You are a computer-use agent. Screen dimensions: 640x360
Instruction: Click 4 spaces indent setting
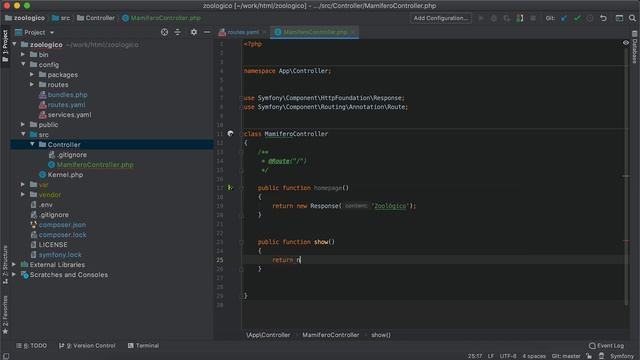coord(534,356)
